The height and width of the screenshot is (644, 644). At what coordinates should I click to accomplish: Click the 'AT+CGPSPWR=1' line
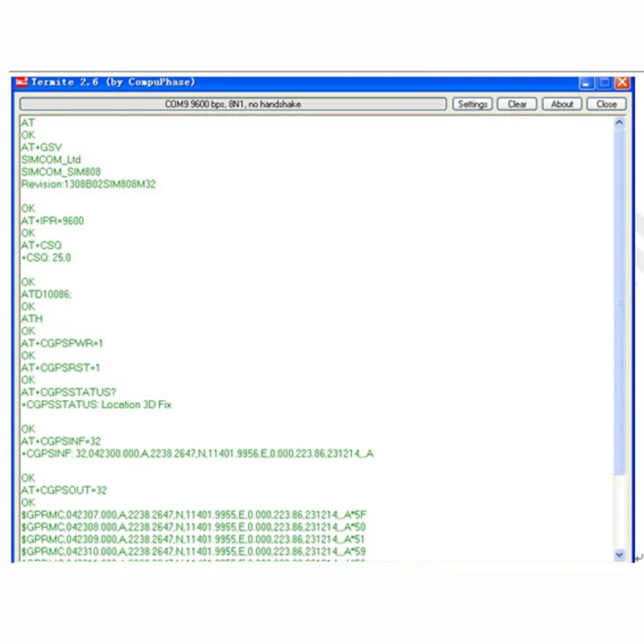62,344
